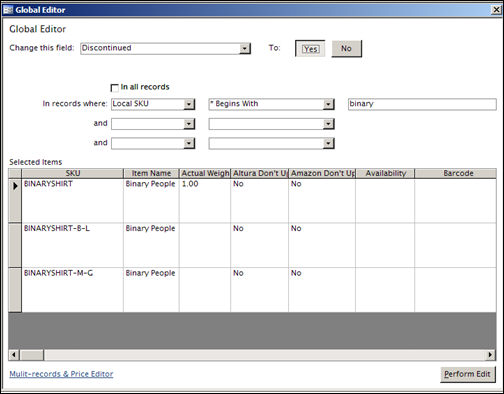Close the Global Editor window
The image size is (504, 394).
tap(496, 10)
